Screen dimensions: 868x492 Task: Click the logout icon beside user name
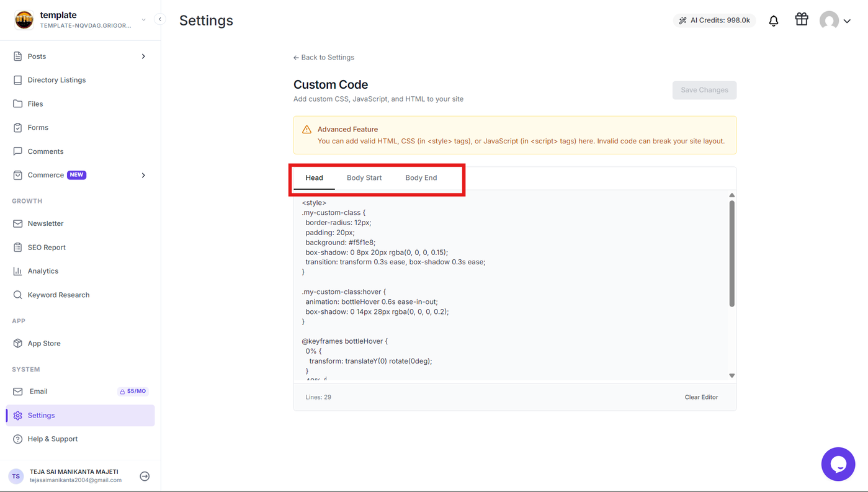click(x=145, y=476)
